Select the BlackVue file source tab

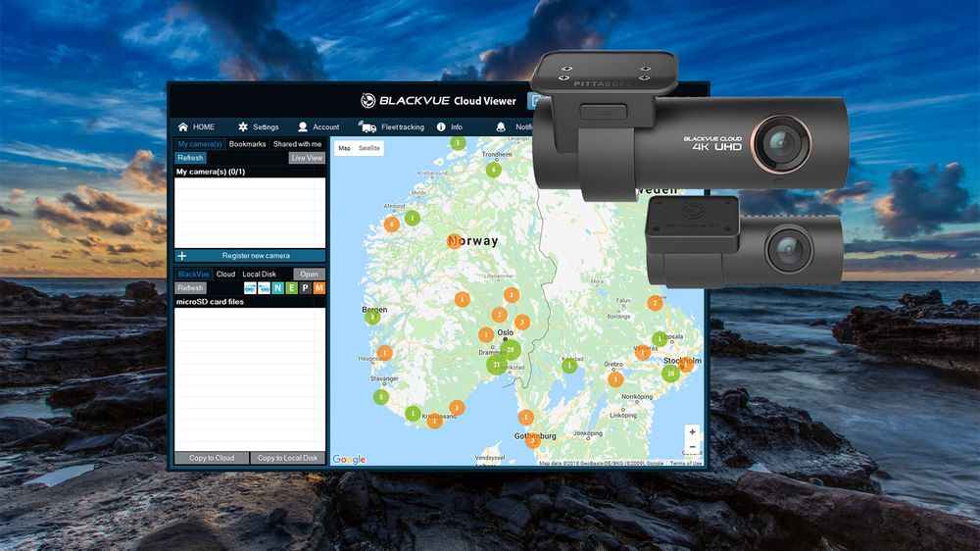click(x=193, y=274)
